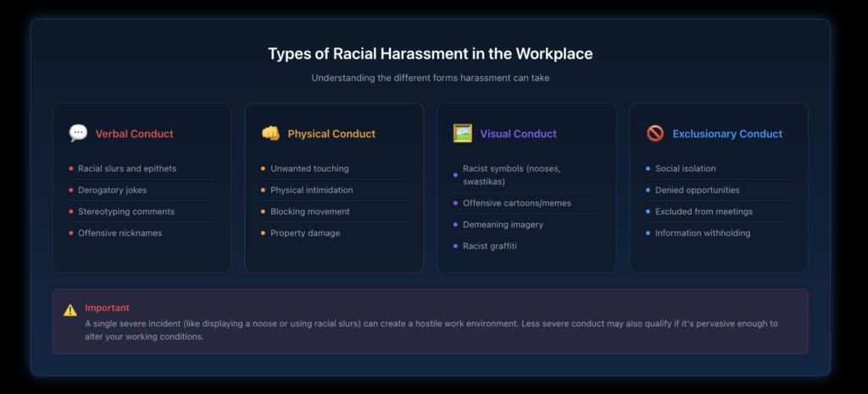Click 'Stereotyping comments' list item
Image resolution: width=868 pixels, height=394 pixels.
(142, 211)
